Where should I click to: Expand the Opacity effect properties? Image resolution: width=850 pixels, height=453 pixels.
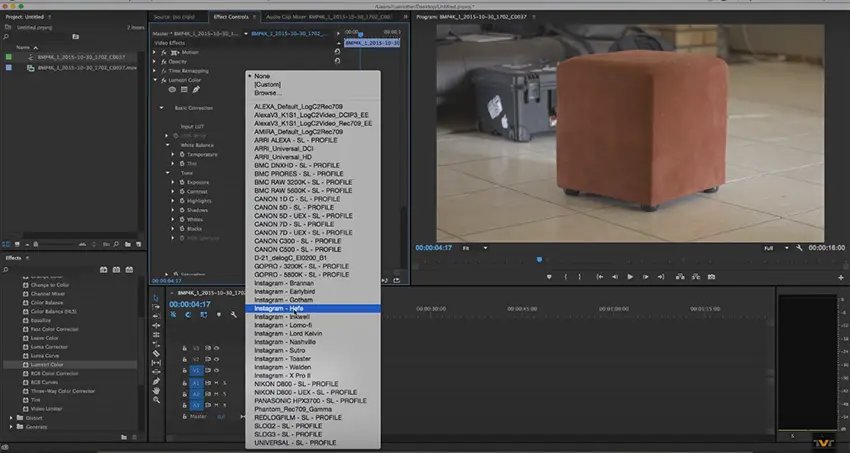[154, 62]
